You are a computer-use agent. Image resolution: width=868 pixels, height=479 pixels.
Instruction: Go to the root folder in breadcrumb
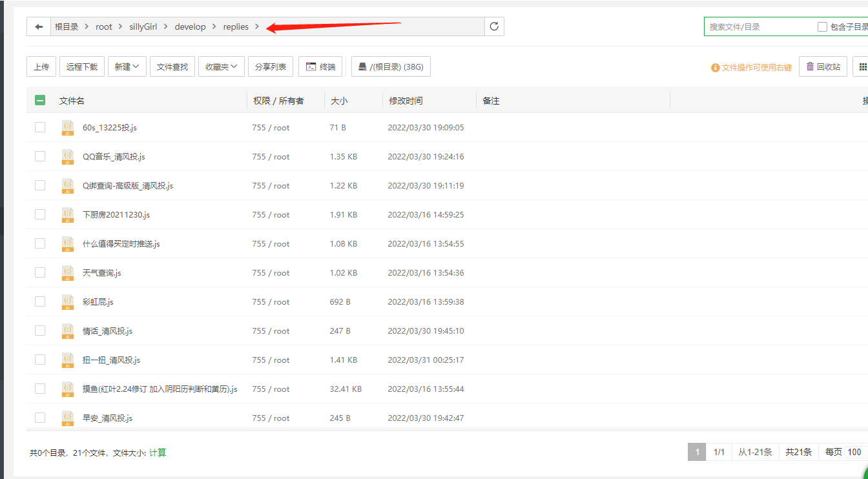tap(104, 26)
